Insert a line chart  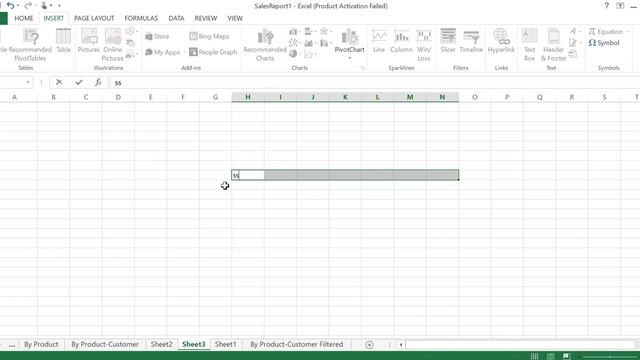pos(294,42)
